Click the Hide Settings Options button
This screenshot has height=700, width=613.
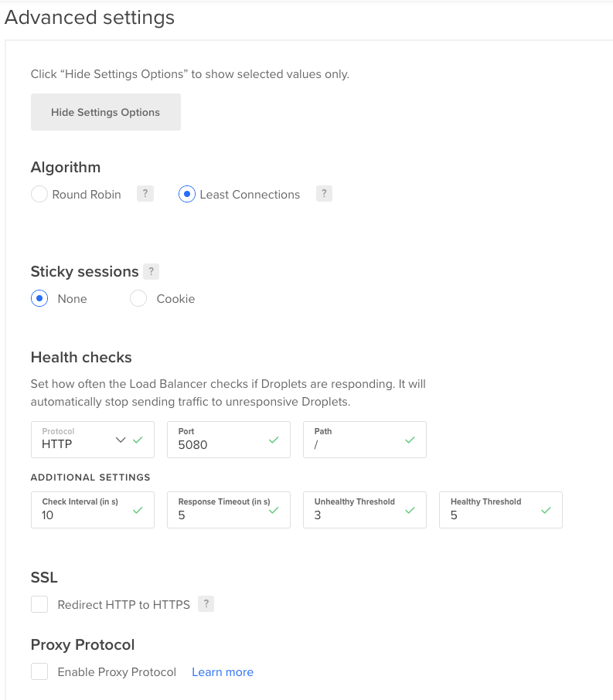point(106,112)
